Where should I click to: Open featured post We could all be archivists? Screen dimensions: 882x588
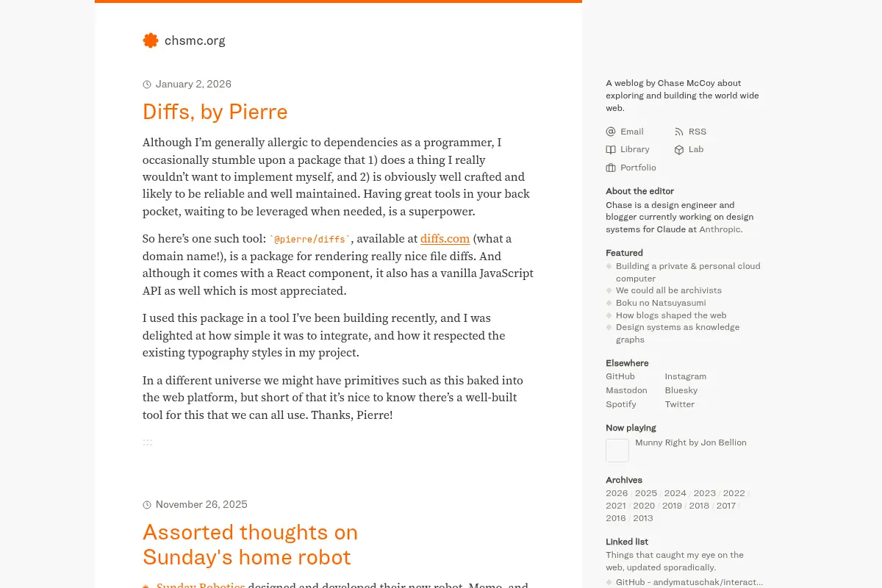(x=669, y=290)
